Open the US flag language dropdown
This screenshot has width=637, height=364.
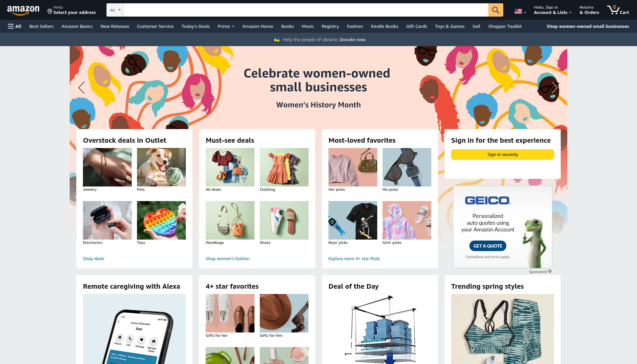click(520, 11)
